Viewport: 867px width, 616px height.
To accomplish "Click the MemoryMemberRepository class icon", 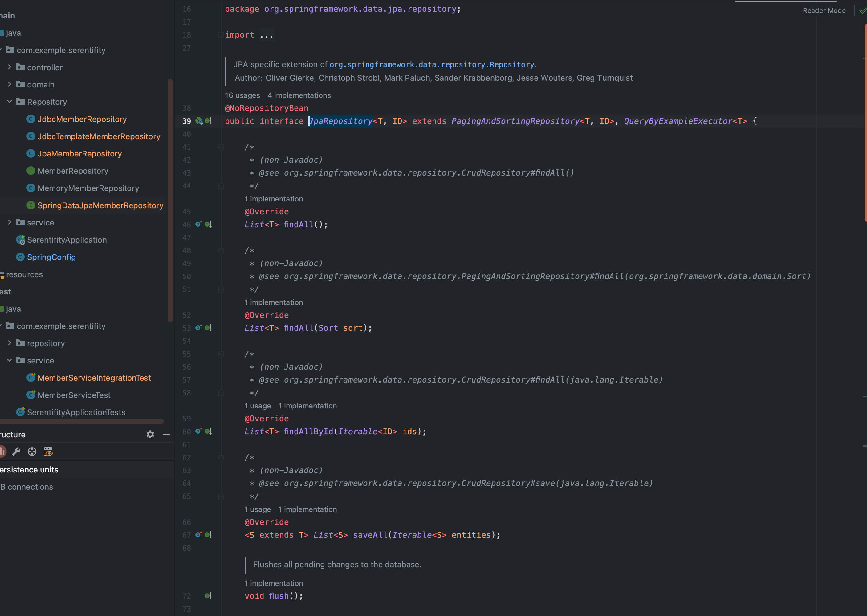I will pyautogui.click(x=31, y=188).
